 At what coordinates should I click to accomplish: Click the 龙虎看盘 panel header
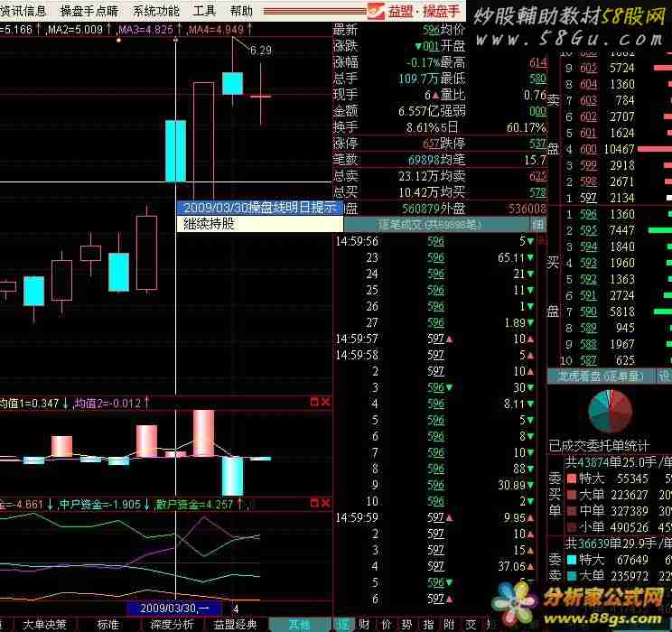point(600,376)
